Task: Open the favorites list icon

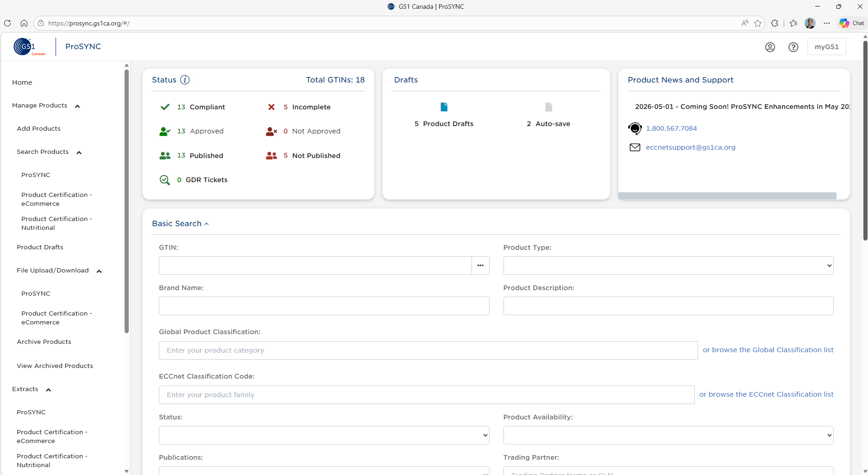Action: coord(793,23)
